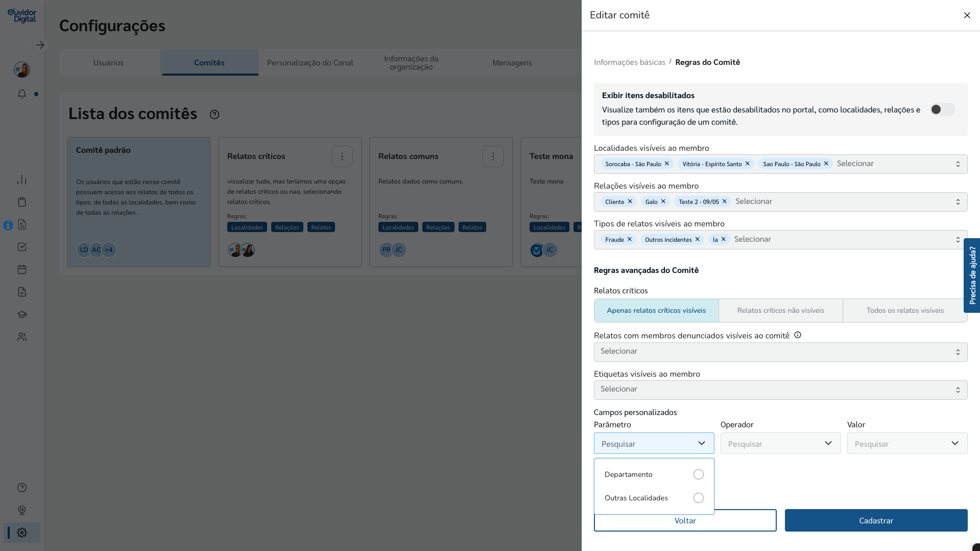Click the user profile avatar in sidebar
The image size is (980, 551).
point(22,70)
